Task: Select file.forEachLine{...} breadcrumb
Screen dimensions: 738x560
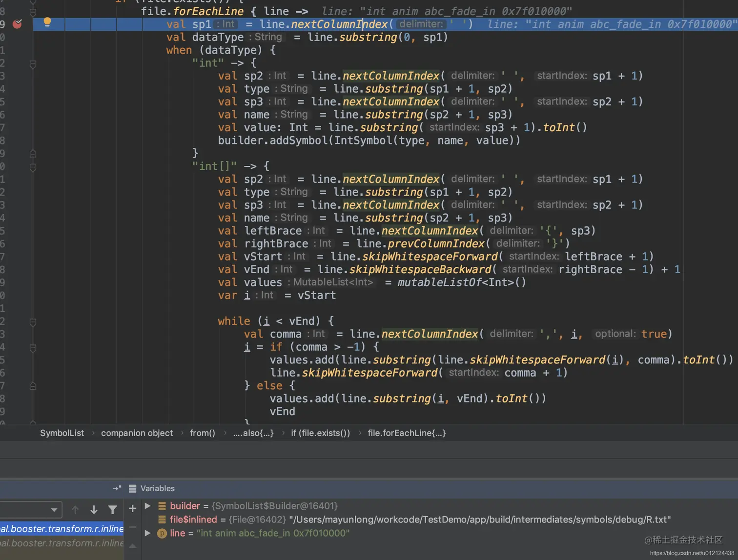Action: coord(407,433)
